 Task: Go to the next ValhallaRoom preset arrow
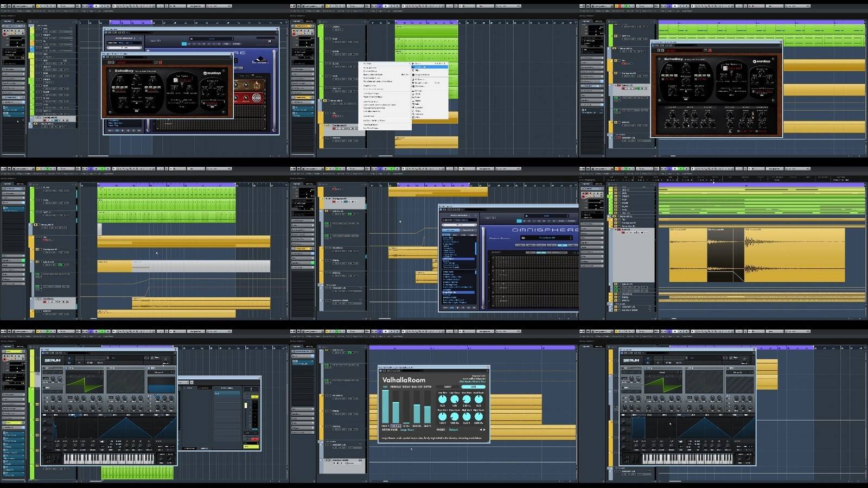pos(484,429)
